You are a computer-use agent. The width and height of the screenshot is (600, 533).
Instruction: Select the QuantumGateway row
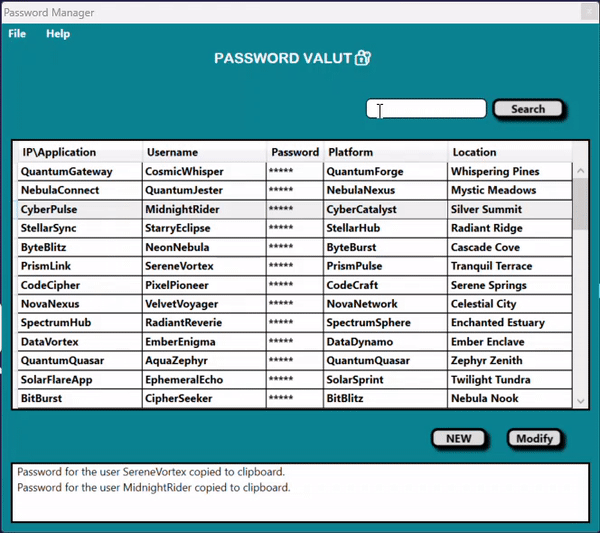click(x=295, y=171)
